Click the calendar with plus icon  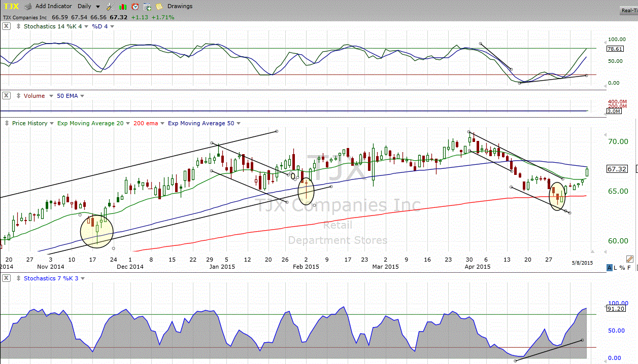[x=147, y=7]
